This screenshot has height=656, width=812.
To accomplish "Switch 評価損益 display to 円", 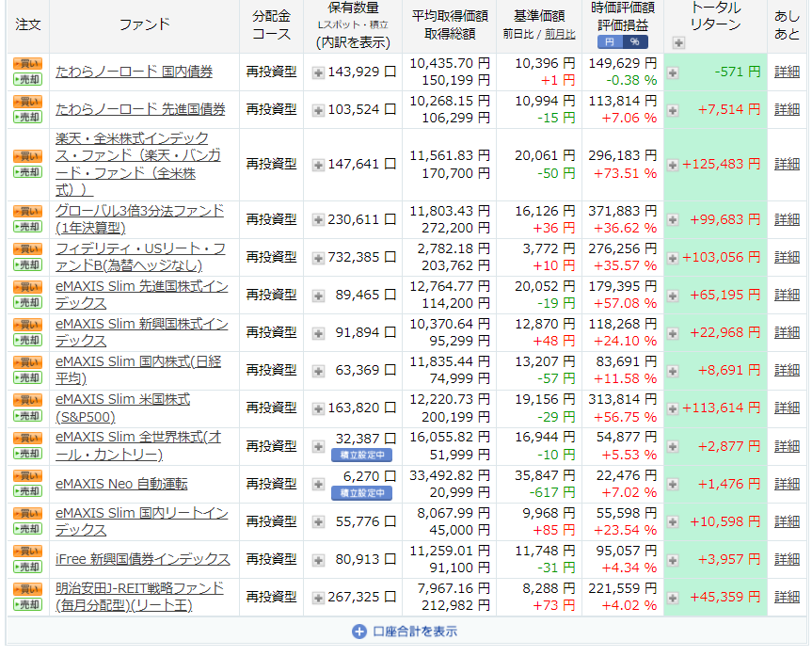I will pos(610,42).
